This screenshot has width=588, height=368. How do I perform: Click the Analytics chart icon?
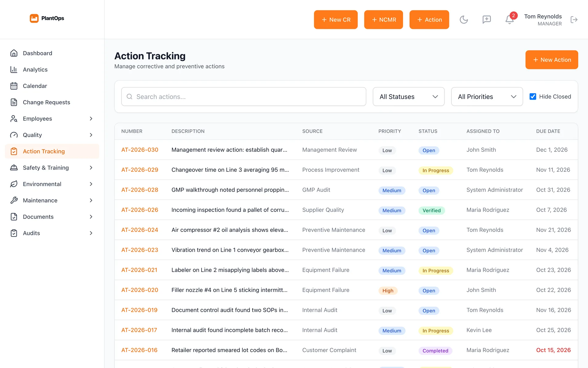click(14, 70)
